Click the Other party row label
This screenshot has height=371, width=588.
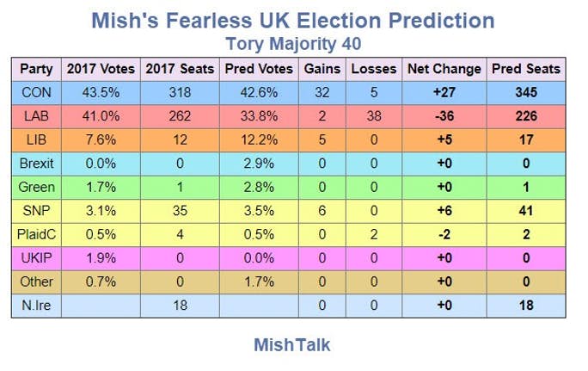(x=36, y=282)
